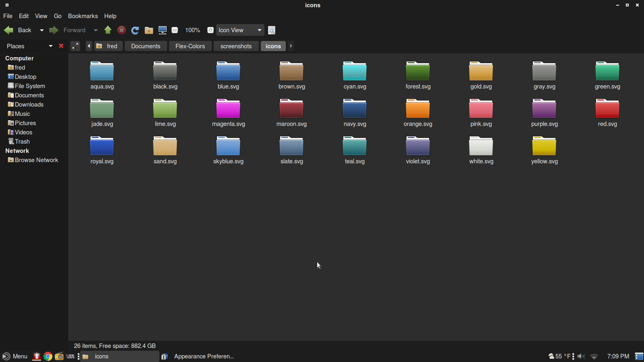Image resolution: width=644 pixels, height=362 pixels.
Task: Select the navy.svg file
Action: coord(355,113)
